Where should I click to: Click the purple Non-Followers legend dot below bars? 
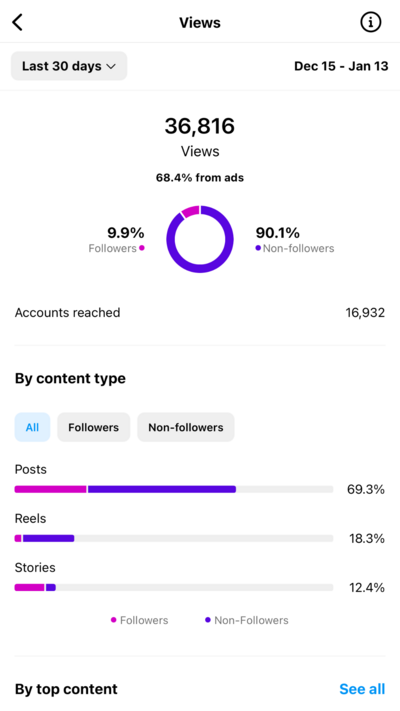[x=208, y=620]
